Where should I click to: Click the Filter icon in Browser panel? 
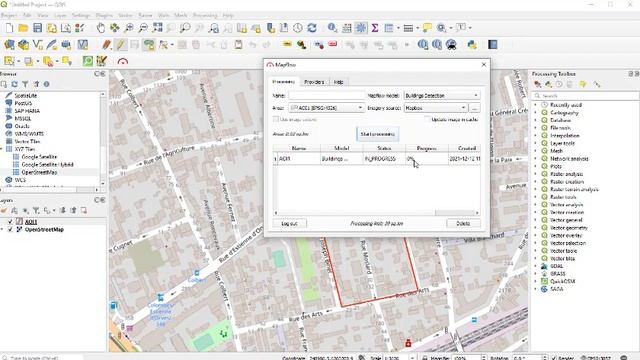click(x=25, y=84)
